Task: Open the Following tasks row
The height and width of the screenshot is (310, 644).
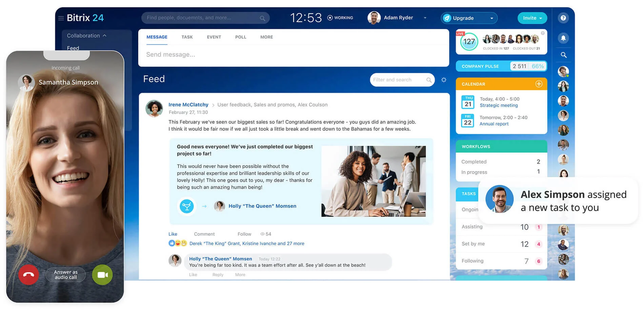Action: pos(501,261)
